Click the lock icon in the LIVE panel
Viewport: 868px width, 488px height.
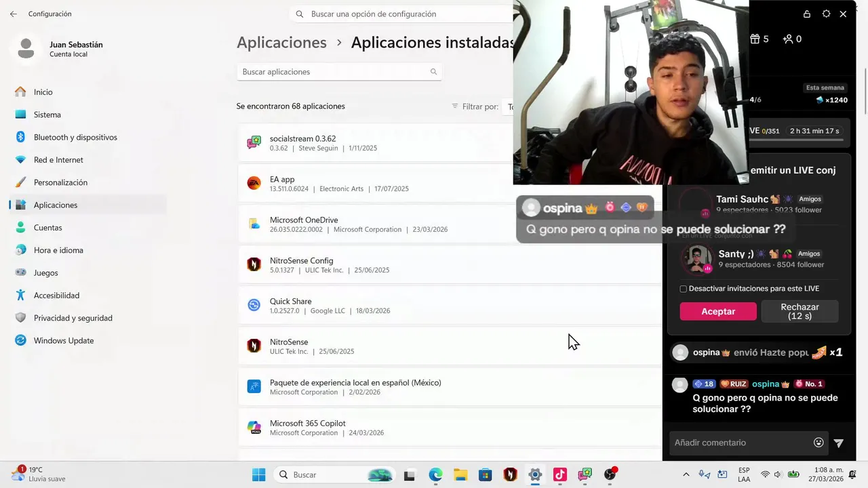point(807,14)
